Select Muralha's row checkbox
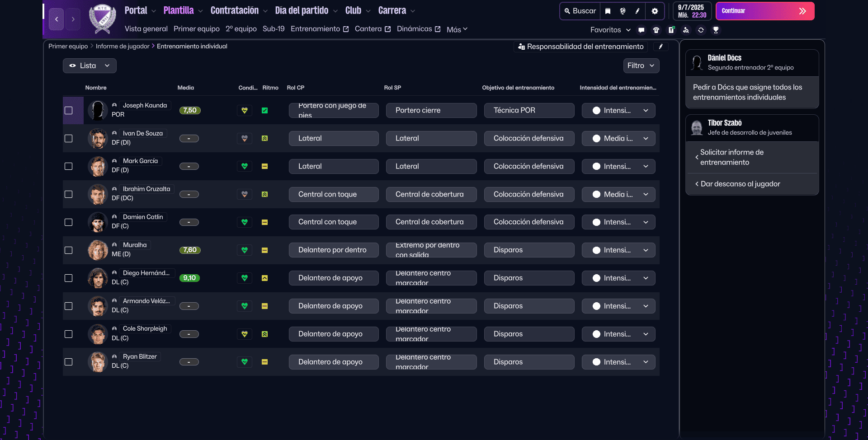Screen dimensions: 868x440 point(69,250)
